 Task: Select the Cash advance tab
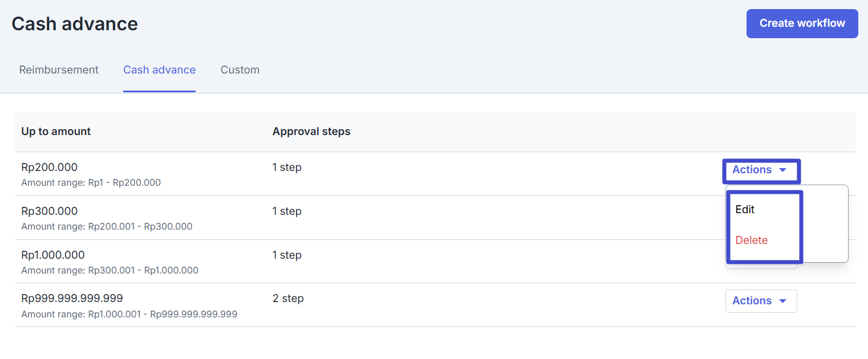pos(159,70)
